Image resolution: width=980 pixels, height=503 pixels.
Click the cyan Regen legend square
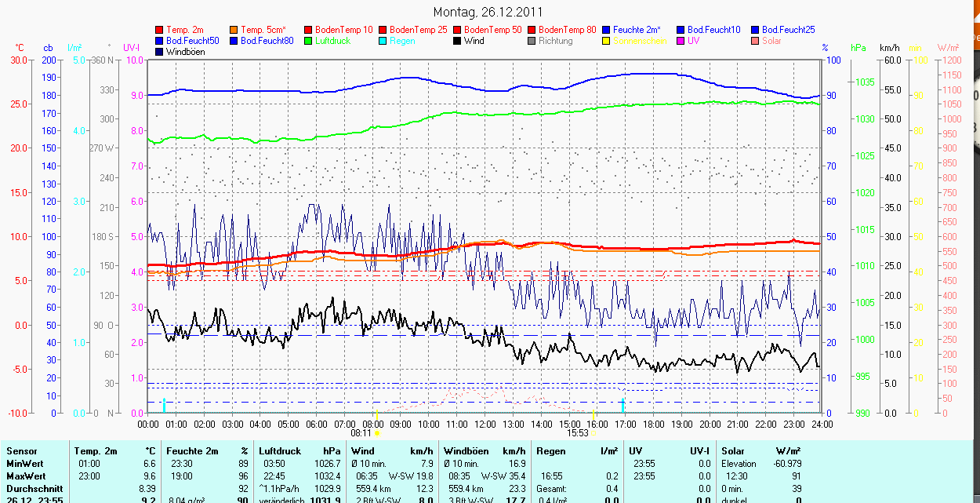click(383, 41)
